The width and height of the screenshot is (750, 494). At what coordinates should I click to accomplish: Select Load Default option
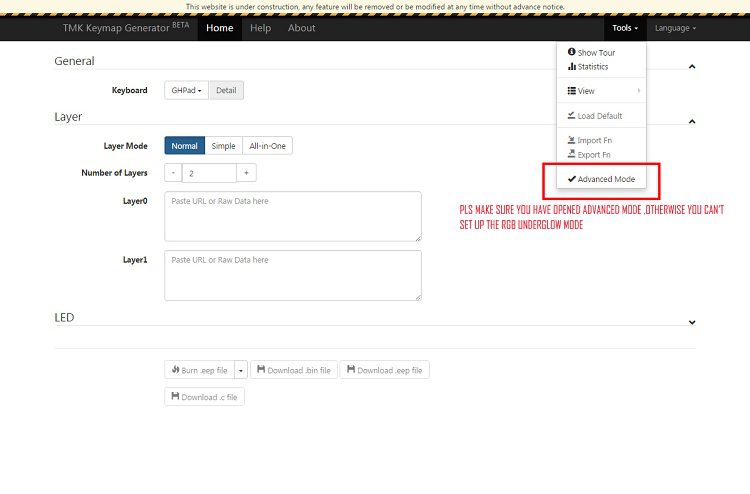coord(599,116)
